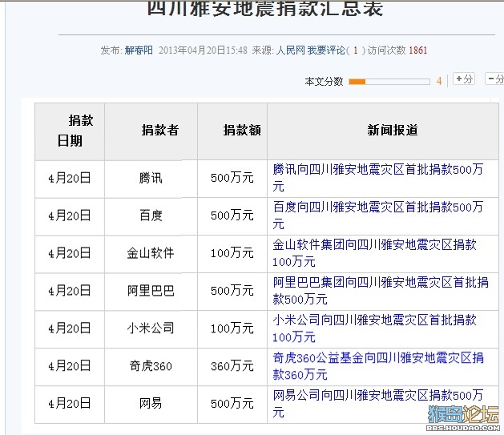Open 网易公司 donation 500万元 news link

tap(377, 404)
